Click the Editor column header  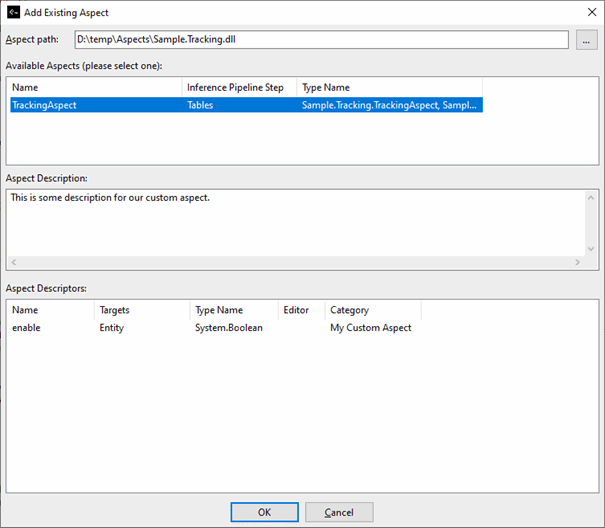pyautogui.click(x=300, y=310)
